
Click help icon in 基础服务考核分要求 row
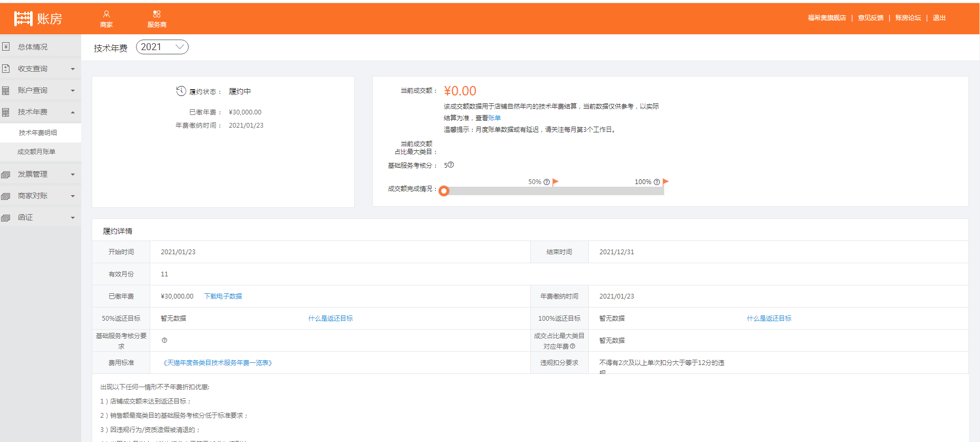coord(164,340)
